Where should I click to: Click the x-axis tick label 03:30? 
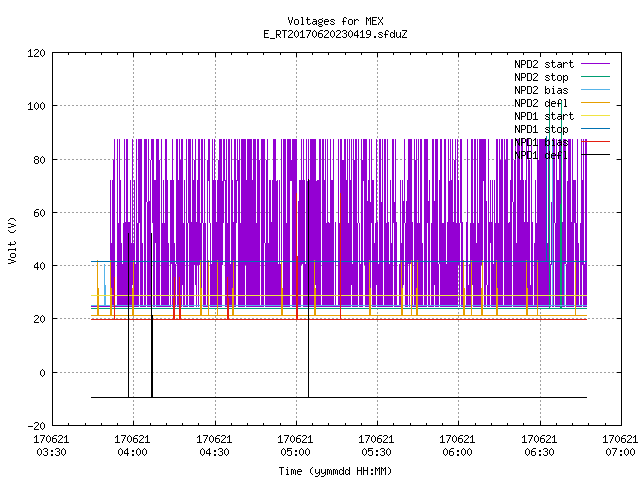pos(51,453)
